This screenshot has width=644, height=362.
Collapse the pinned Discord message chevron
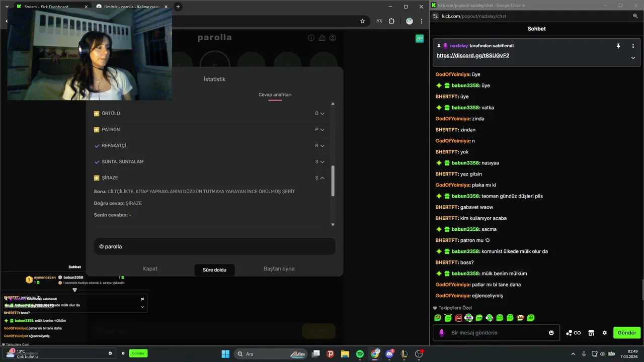tap(633, 58)
